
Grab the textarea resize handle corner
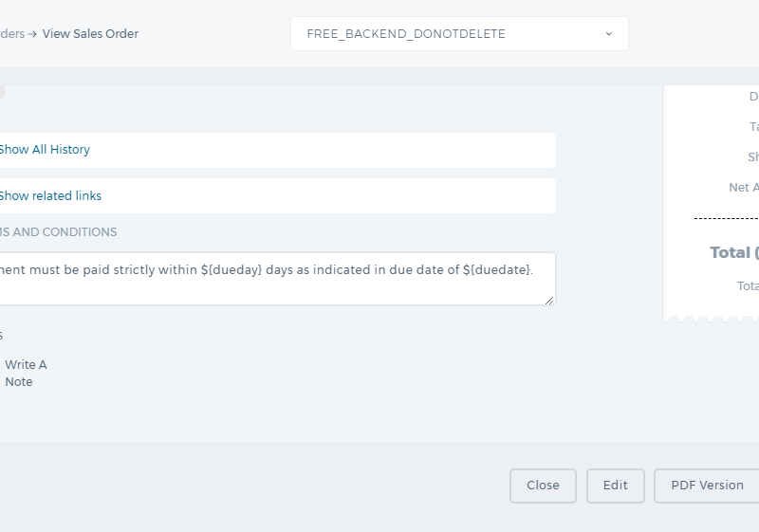pos(549,301)
